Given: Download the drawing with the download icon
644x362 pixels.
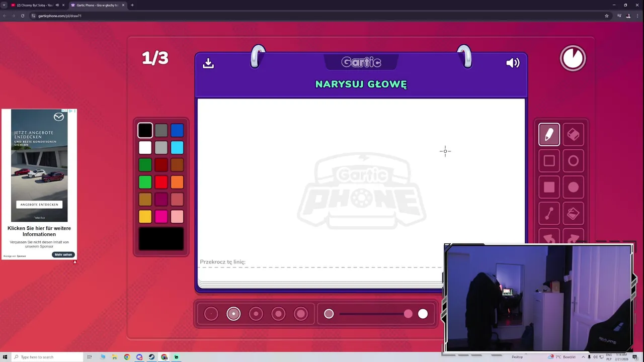Looking at the screenshot, I should point(208,63).
